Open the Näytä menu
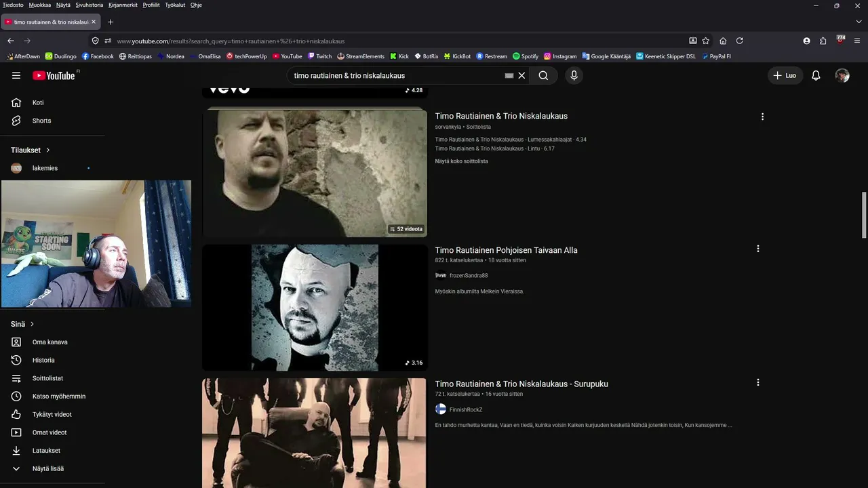Image resolution: width=868 pixels, height=488 pixels. (63, 5)
